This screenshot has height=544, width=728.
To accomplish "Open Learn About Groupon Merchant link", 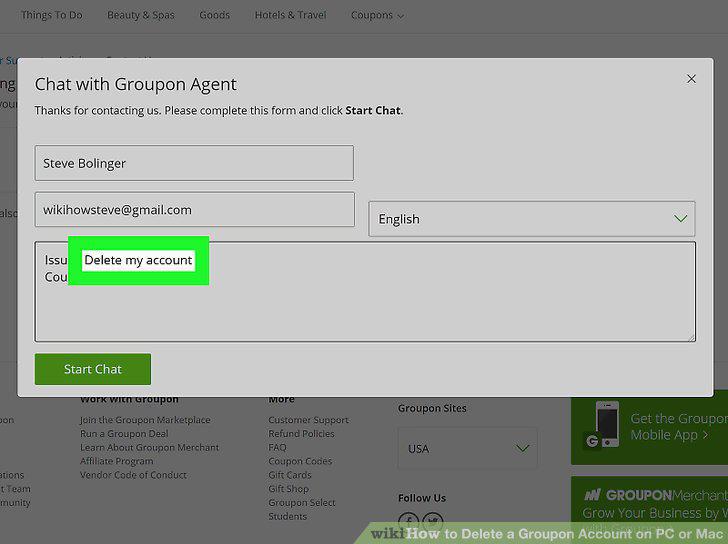I will (x=149, y=447).
